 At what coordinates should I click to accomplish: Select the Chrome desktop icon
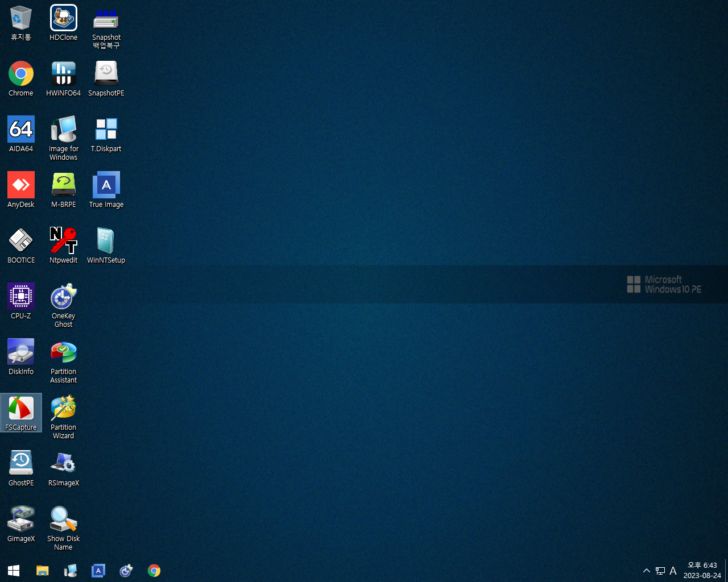click(x=21, y=79)
